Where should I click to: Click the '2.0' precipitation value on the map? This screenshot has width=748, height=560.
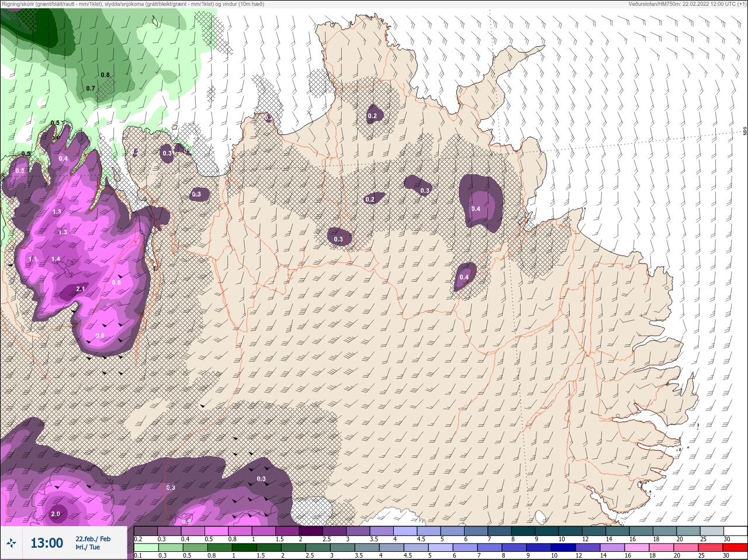(56, 514)
